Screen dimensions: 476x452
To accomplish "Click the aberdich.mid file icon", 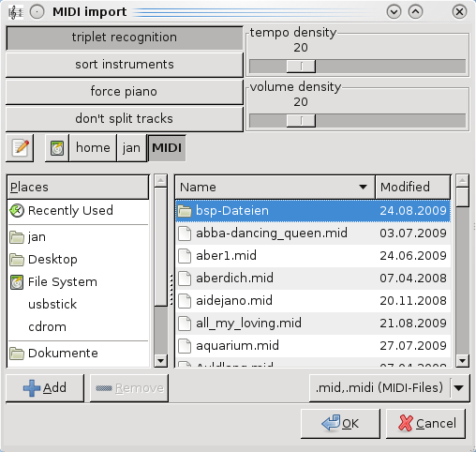I will 185,279.
